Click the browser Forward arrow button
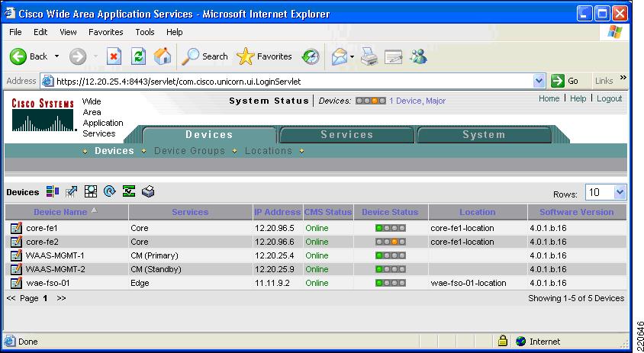This screenshot has width=644, height=353. point(78,56)
